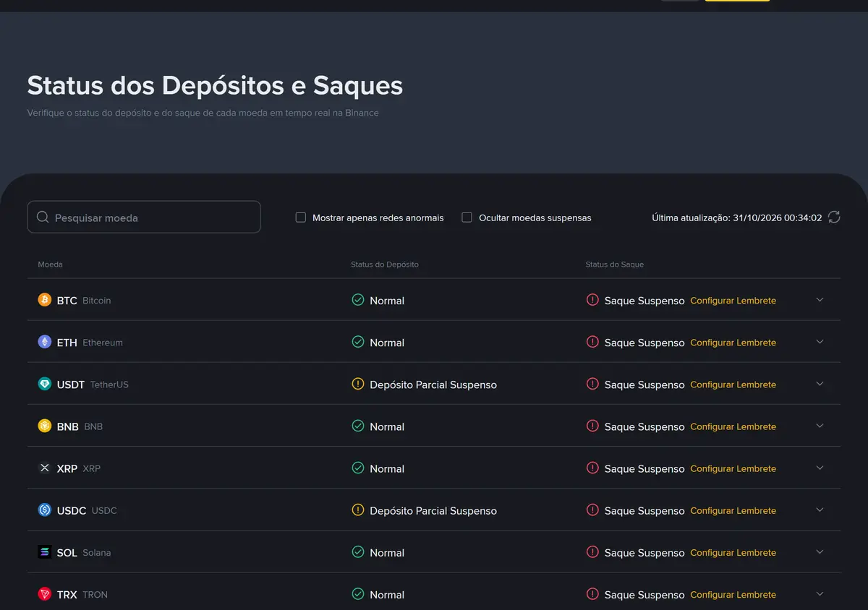This screenshot has width=868, height=610.
Task: Expand the ETH row details
Action: (820, 341)
